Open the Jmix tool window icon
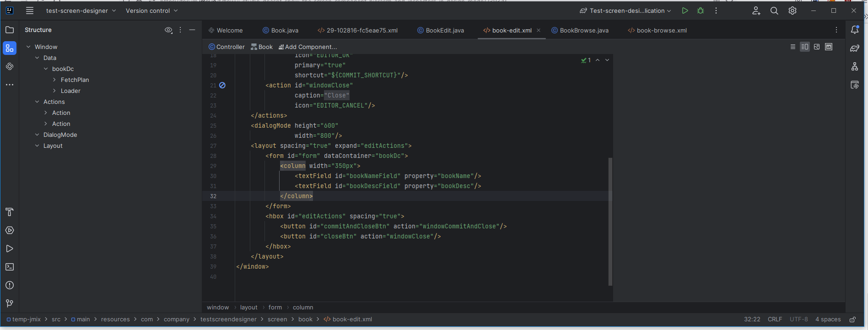The image size is (868, 330). [x=10, y=66]
